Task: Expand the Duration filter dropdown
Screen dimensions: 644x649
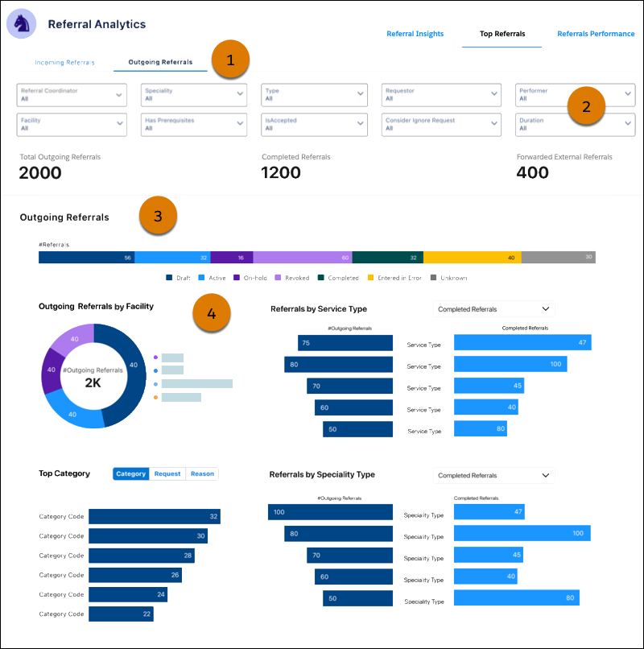Action: [575, 125]
